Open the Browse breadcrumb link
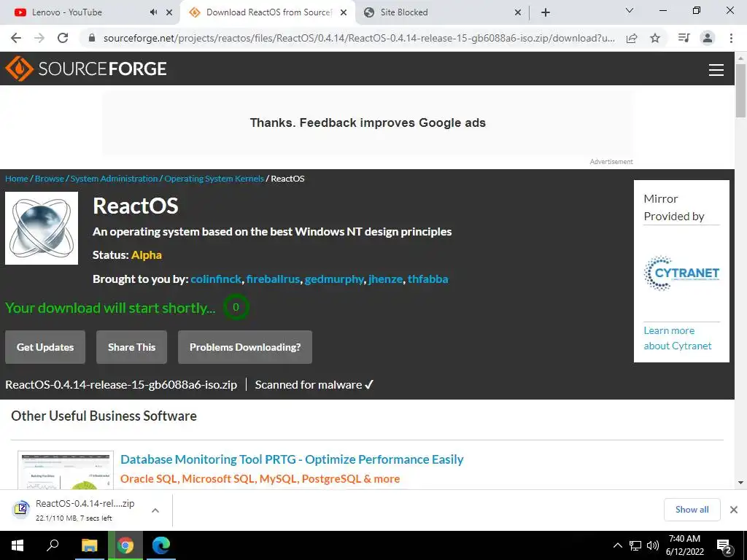 click(x=50, y=179)
